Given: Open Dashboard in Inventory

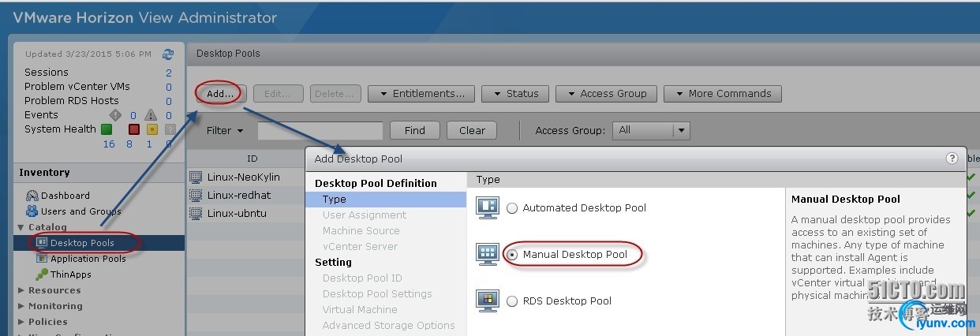Looking at the screenshot, I should tap(65, 196).
